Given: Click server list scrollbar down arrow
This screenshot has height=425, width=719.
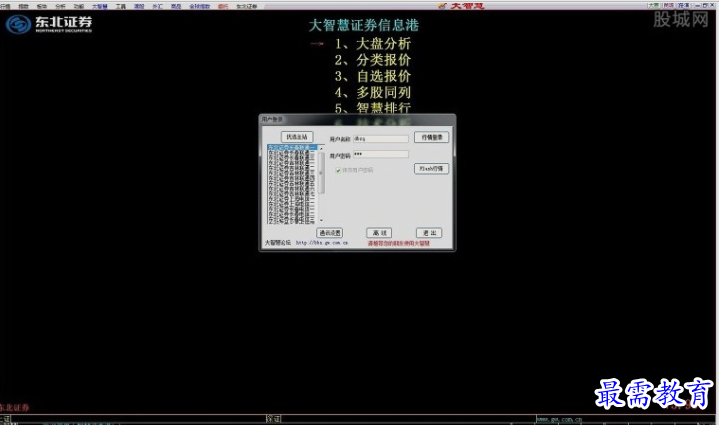Looking at the screenshot, I should coord(321,221).
